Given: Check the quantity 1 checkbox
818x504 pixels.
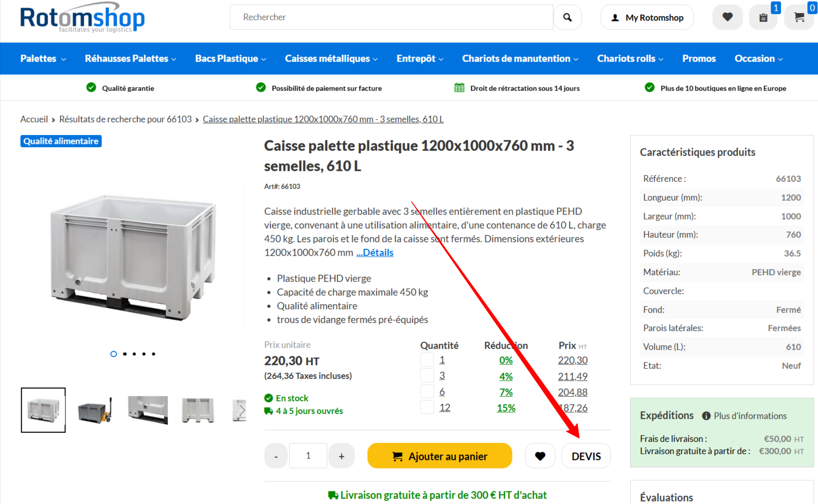Looking at the screenshot, I should pyautogui.click(x=427, y=360).
